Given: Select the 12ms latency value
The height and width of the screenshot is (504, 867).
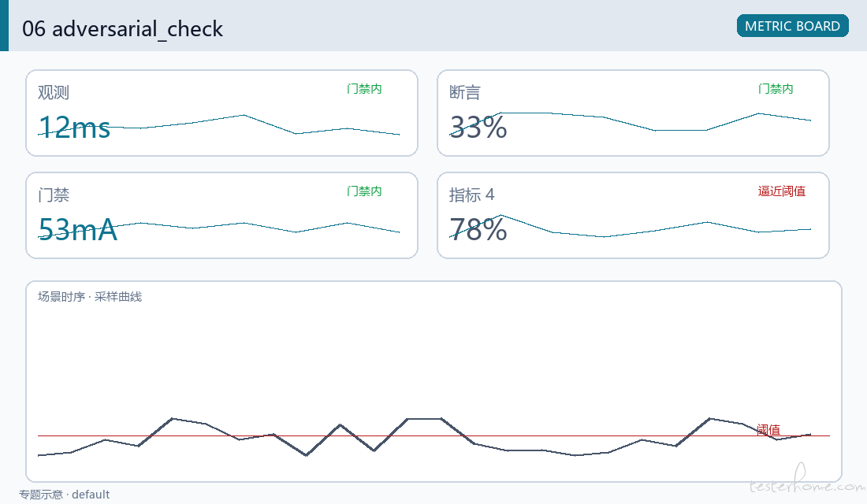Looking at the screenshot, I should 75,128.
